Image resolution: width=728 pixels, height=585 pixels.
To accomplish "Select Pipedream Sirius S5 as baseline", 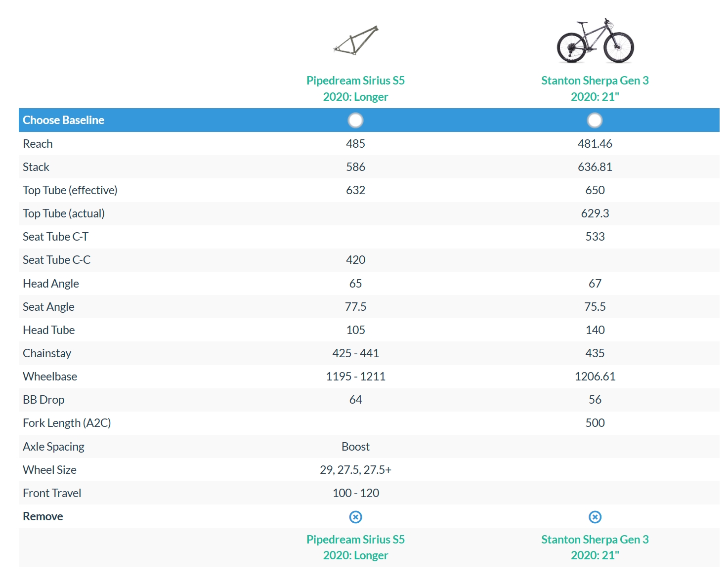I will pos(355,120).
